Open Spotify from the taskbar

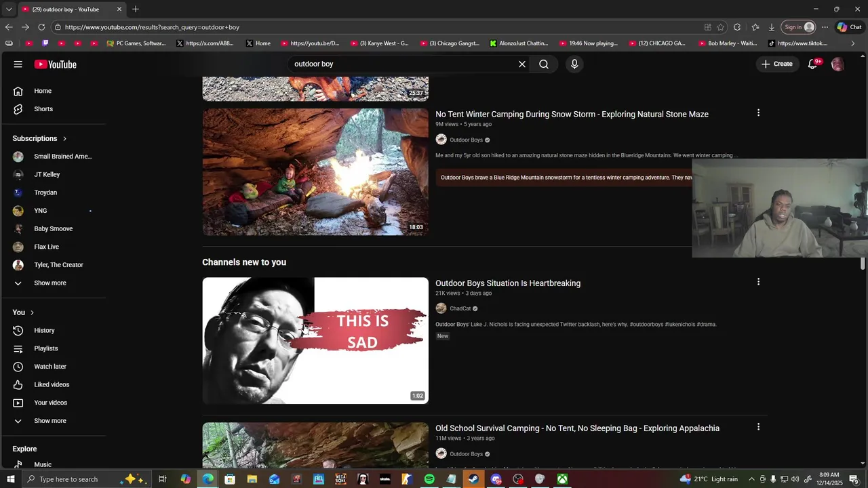[x=429, y=479]
